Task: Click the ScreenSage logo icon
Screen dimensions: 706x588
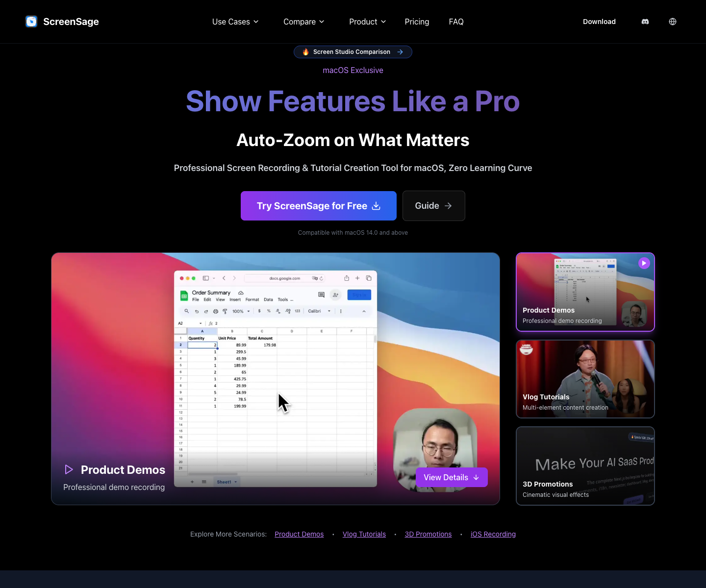Action: 31,22
